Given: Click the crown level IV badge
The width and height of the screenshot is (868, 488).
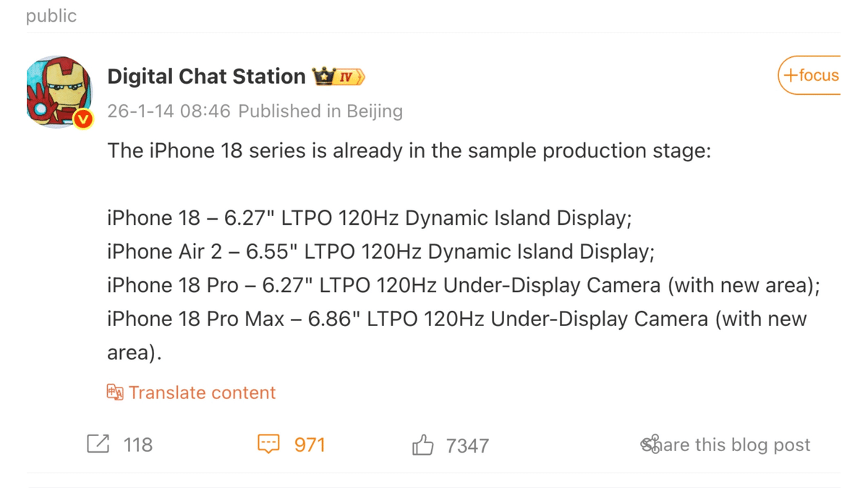Looking at the screenshot, I should (339, 77).
